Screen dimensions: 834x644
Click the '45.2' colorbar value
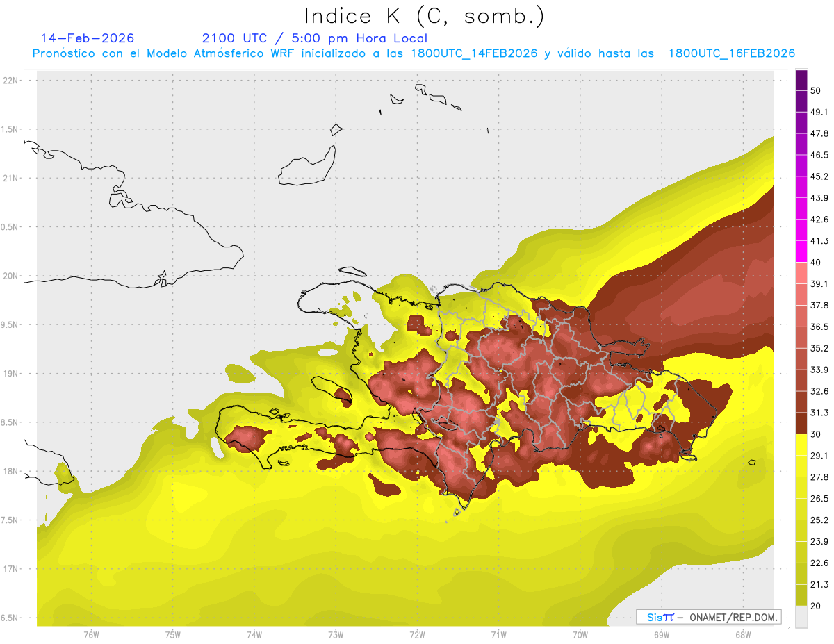click(x=819, y=176)
